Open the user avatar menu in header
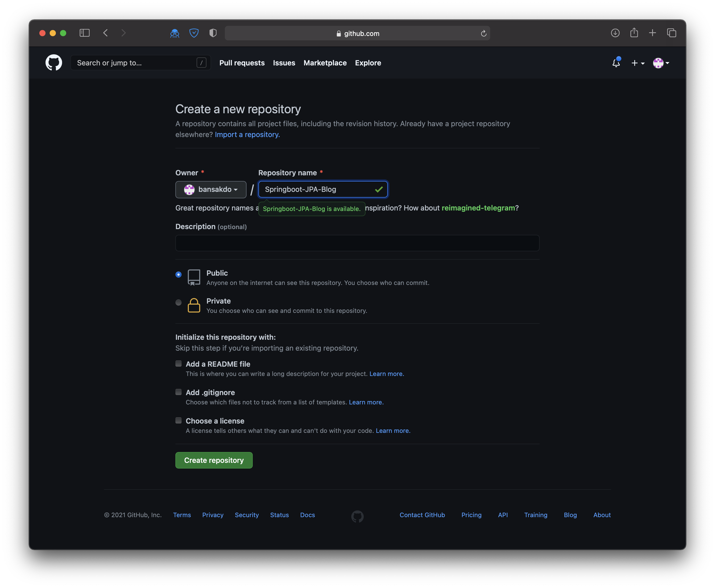The image size is (715, 588). tap(661, 63)
